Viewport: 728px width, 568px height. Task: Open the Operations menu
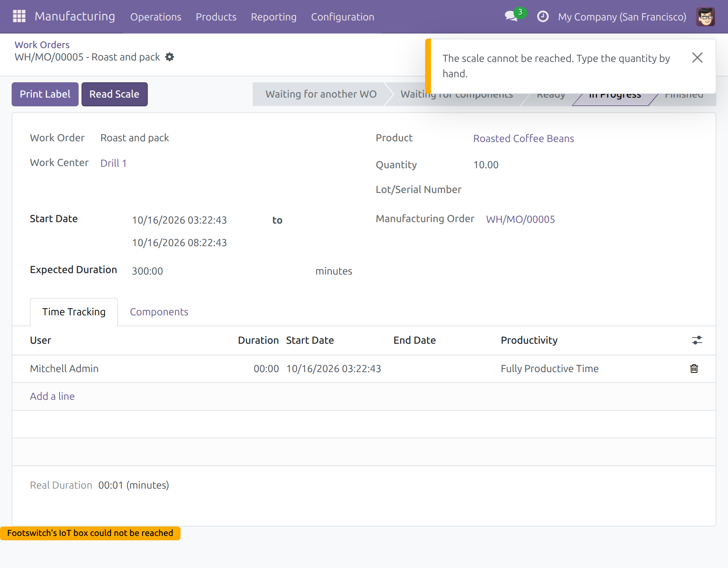tap(156, 17)
